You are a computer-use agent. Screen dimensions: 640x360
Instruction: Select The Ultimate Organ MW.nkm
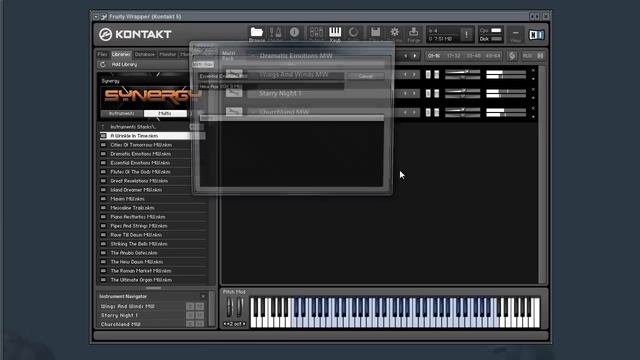point(152,280)
